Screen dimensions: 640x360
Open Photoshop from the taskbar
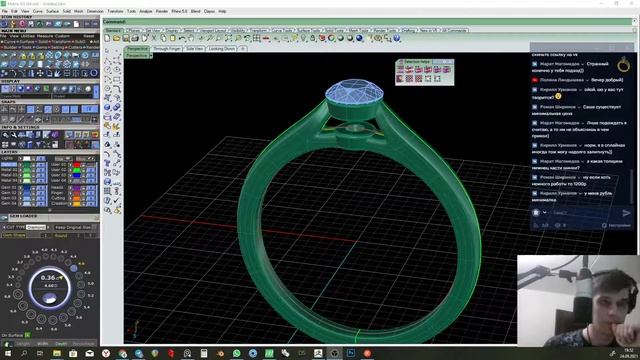351,353
